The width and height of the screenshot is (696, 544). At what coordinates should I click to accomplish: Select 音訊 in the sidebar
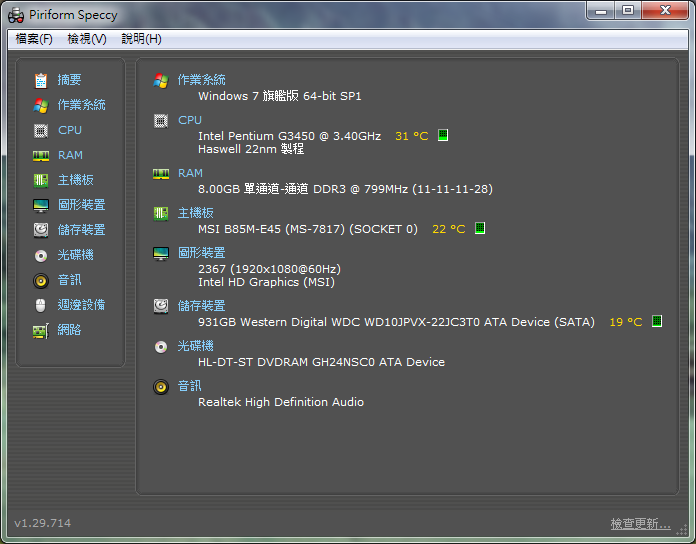pyautogui.click(x=69, y=280)
